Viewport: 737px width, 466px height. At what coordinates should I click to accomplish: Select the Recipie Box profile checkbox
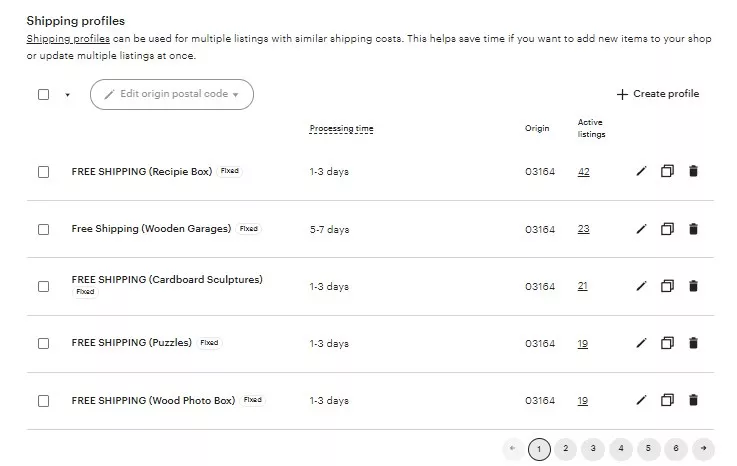pos(43,172)
